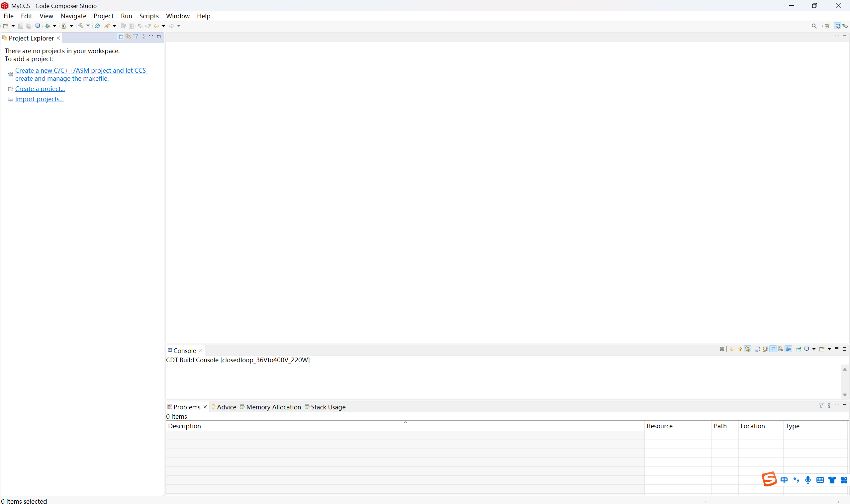Collapse All in Project Explorer
The height and width of the screenshot is (504, 850).
coord(121,36)
